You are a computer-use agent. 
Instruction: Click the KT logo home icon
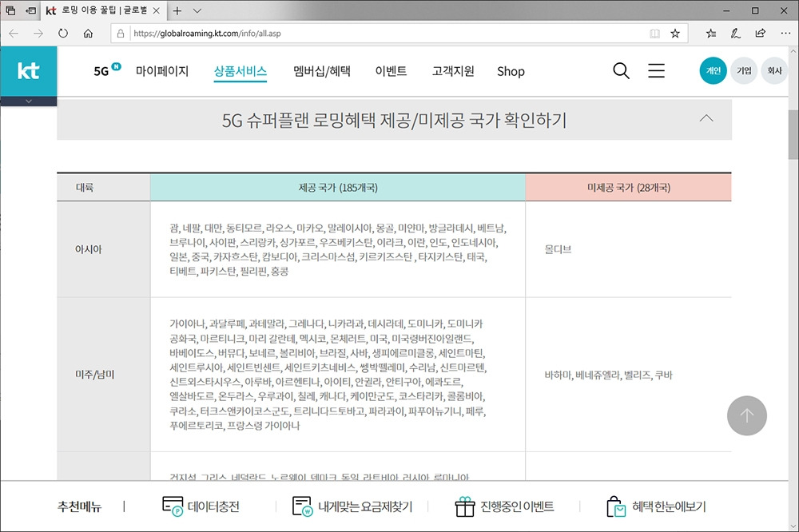[x=29, y=71]
